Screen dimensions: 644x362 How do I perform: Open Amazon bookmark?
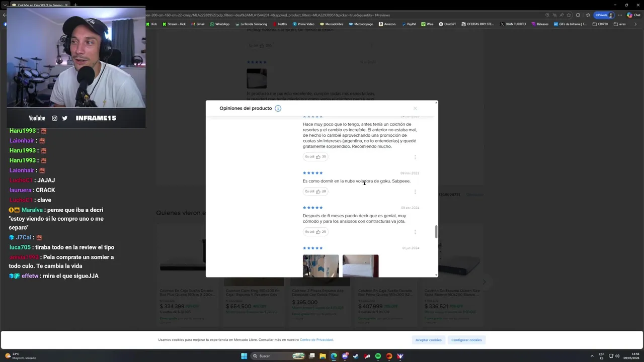(387, 24)
